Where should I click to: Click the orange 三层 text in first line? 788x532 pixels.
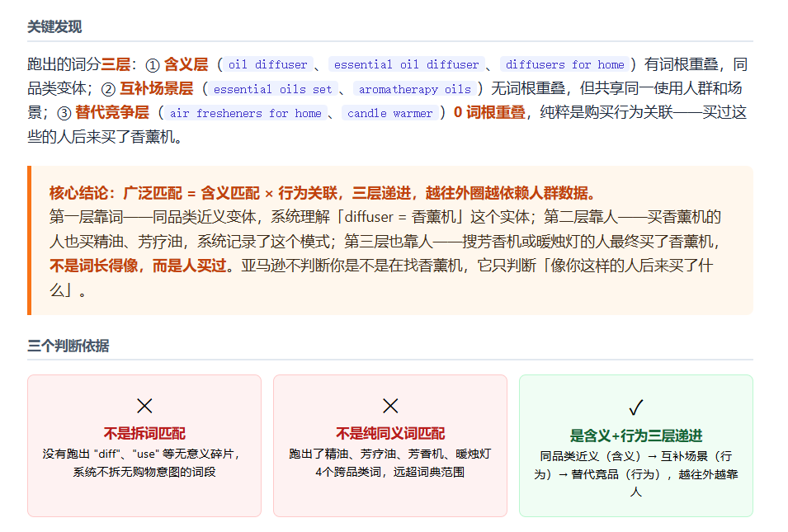coord(116,64)
